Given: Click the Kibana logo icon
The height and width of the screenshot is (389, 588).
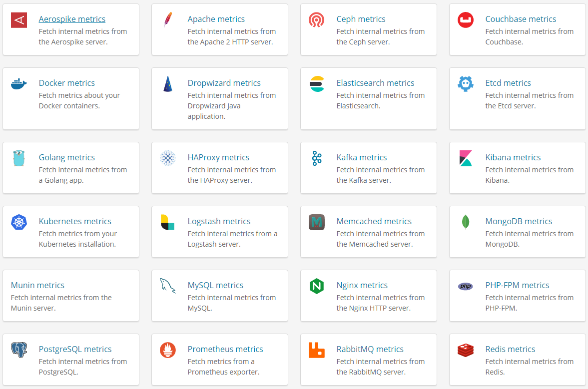Looking at the screenshot, I should 466,158.
